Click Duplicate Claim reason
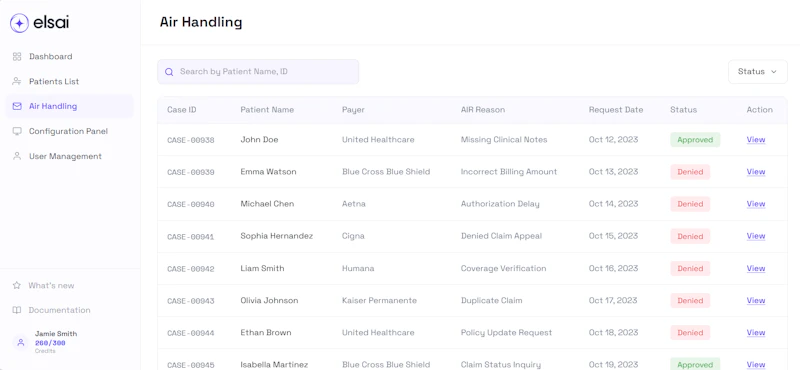 [x=491, y=300]
